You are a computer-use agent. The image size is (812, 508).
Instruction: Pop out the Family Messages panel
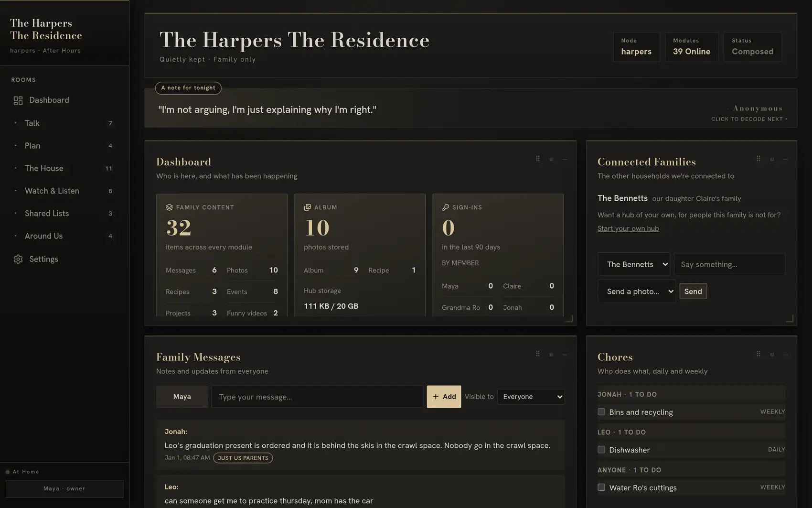tap(551, 355)
